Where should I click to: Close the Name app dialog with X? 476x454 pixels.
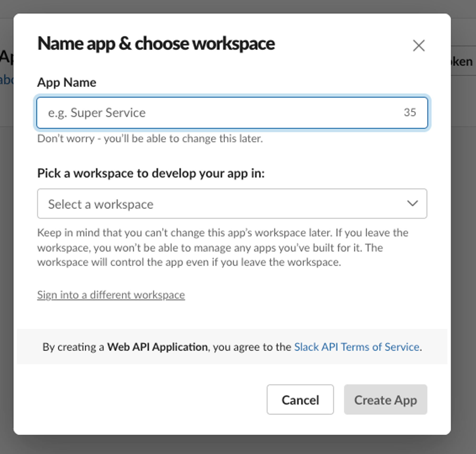419,45
